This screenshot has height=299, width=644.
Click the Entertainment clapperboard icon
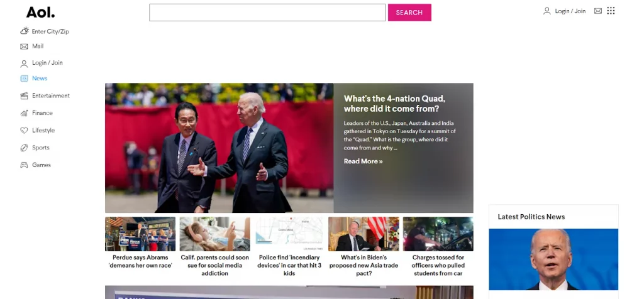coord(24,95)
